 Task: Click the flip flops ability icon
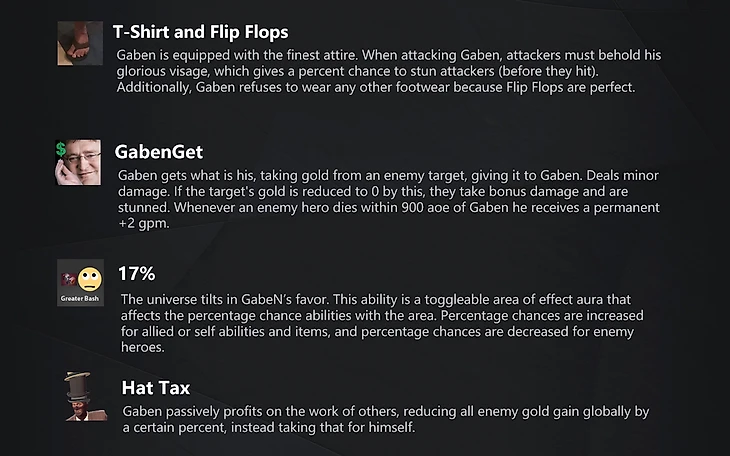[80, 43]
